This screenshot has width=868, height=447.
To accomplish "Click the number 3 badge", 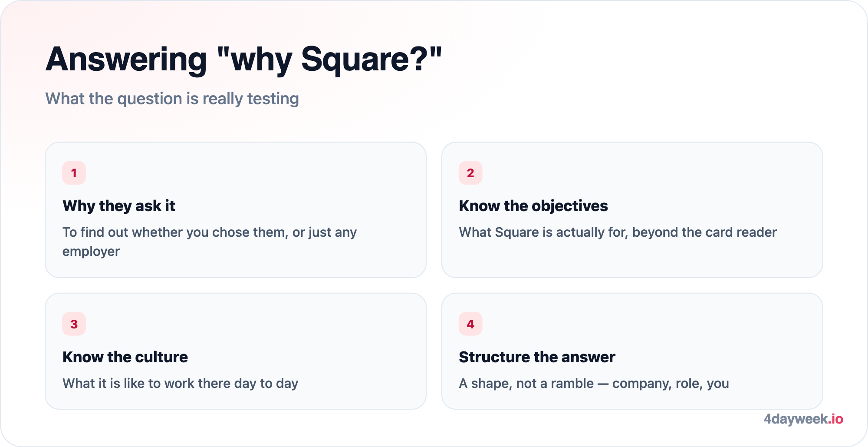I will (74, 324).
